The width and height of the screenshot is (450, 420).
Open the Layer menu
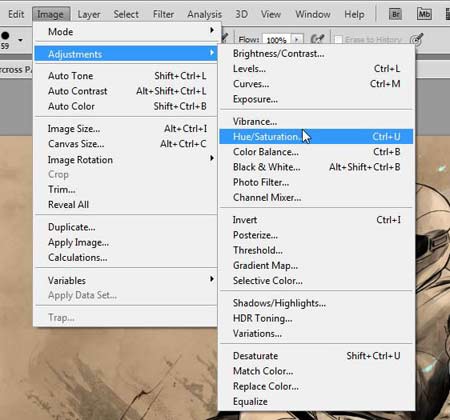(89, 14)
